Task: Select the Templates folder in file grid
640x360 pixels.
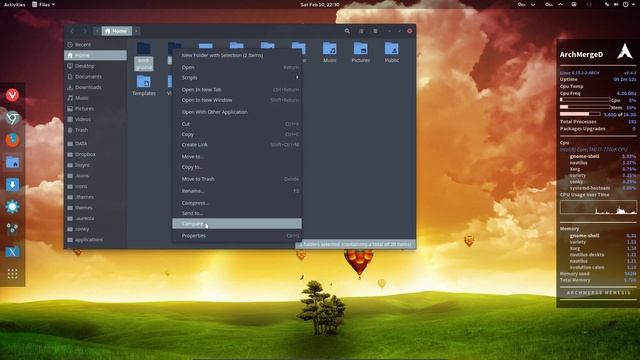Action: (x=144, y=85)
